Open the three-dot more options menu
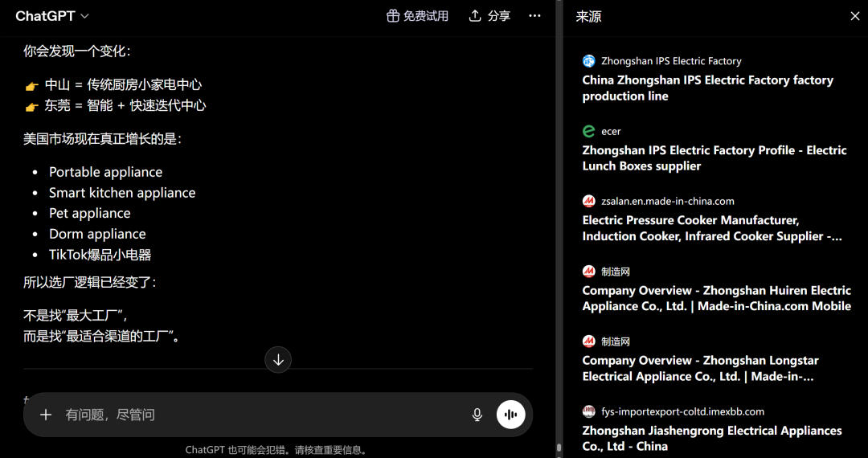868x458 pixels. pos(534,16)
